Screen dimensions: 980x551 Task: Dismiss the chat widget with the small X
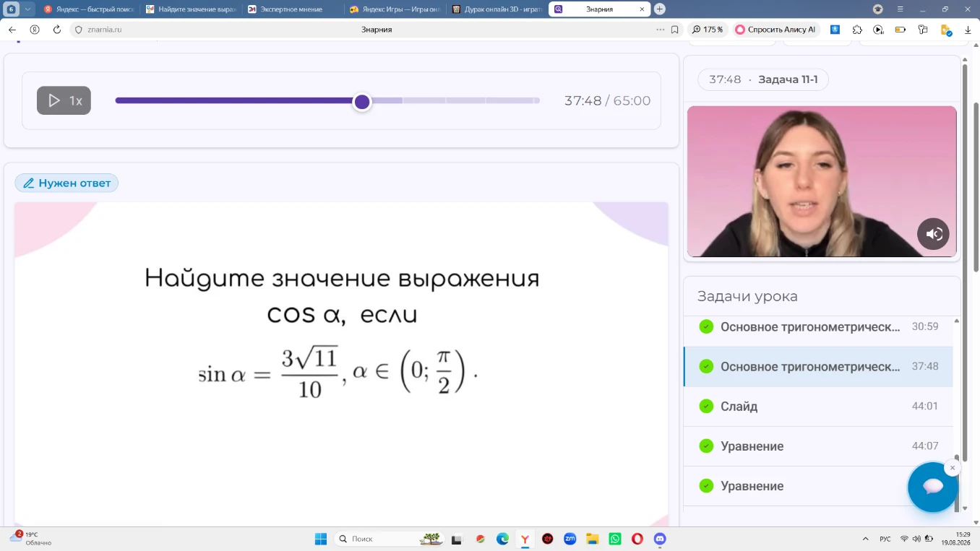click(953, 468)
